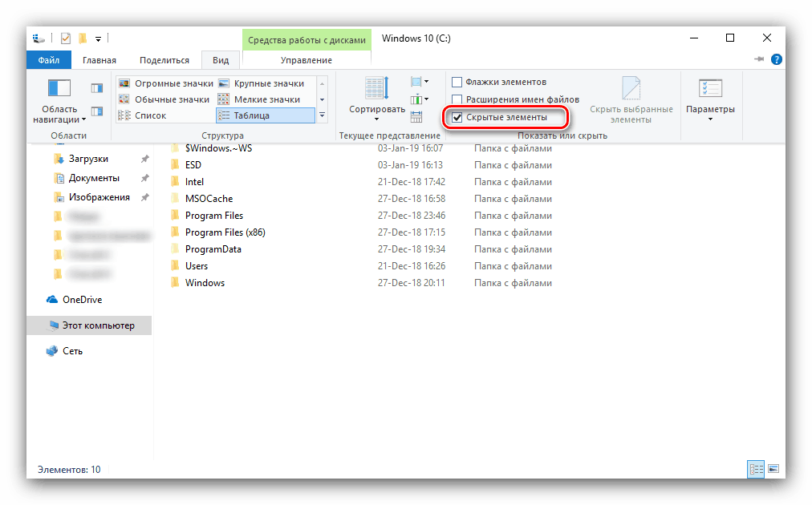Select the Intel folder icon
The height and width of the screenshot is (505, 812).
[x=176, y=182]
